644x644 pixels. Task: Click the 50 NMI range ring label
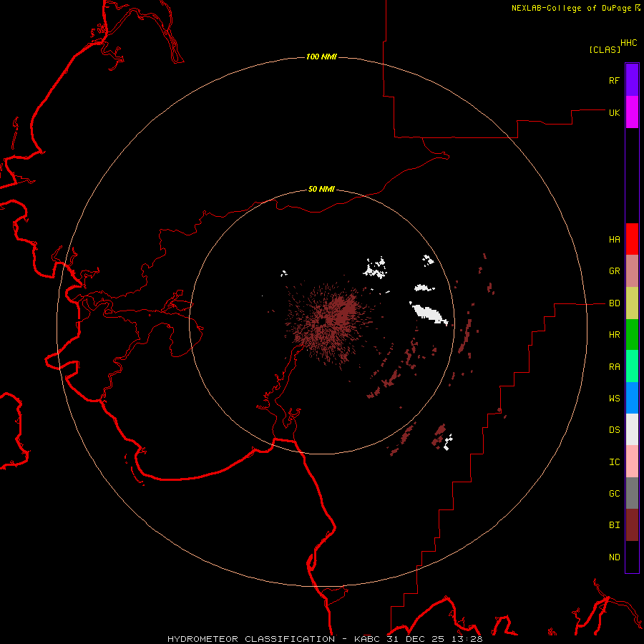tap(321, 190)
